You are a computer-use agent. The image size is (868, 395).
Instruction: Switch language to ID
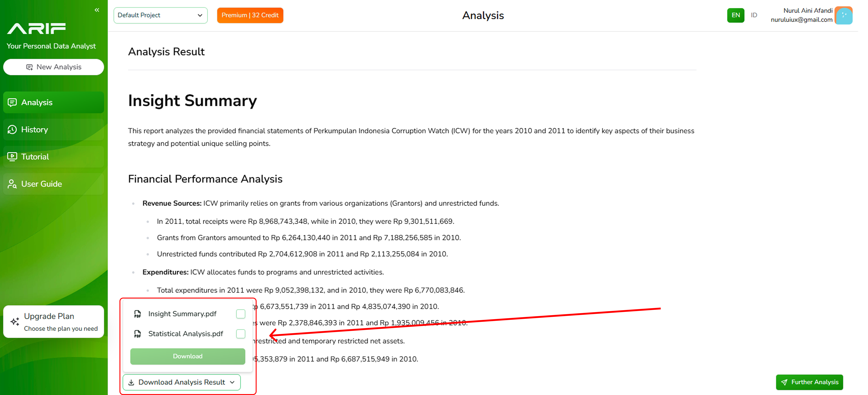[x=754, y=15]
